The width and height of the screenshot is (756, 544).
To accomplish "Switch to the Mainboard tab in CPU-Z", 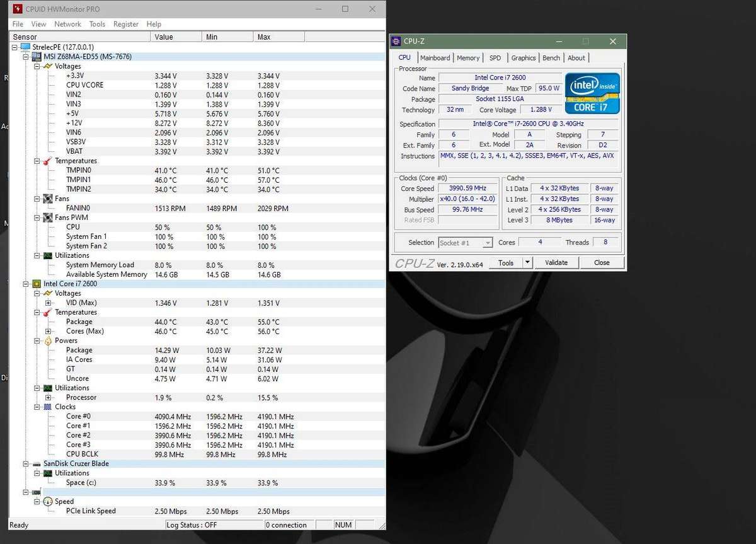I will point(435,58).
